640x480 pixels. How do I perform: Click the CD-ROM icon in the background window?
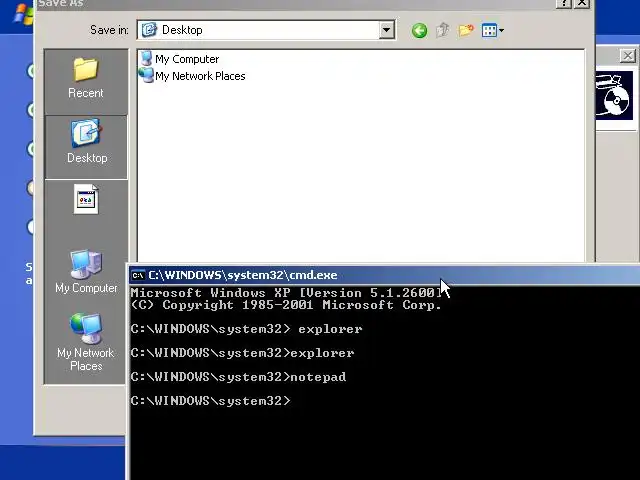[x=614, y=96]
